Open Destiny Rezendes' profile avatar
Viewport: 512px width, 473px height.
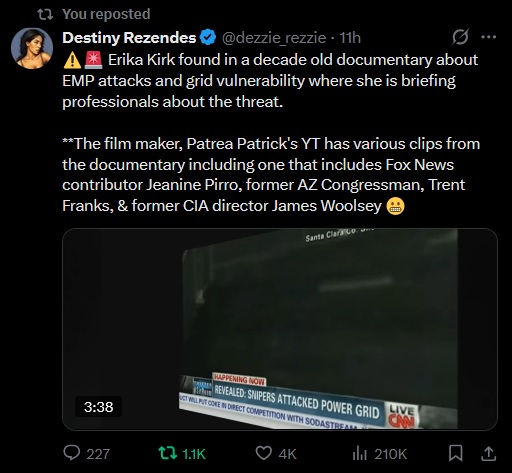coord(32,48)
